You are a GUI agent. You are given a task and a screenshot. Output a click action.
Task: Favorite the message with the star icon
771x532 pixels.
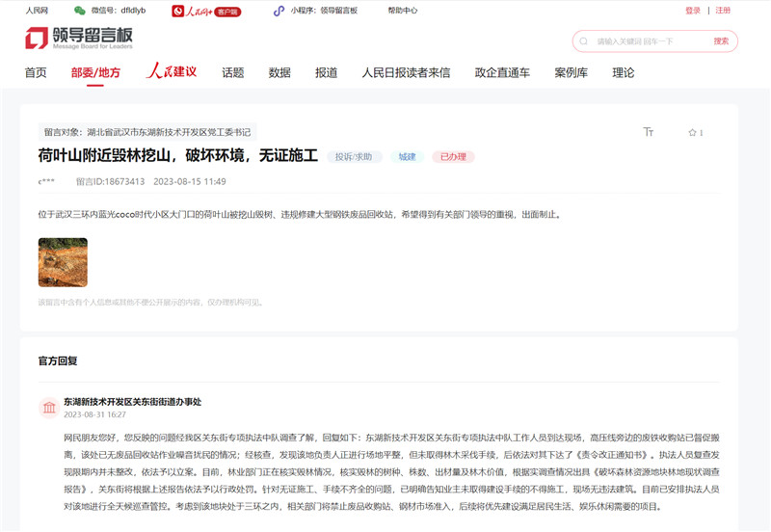[692, 132]
